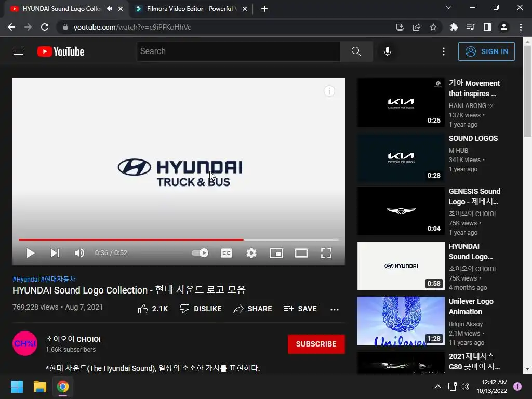Reload the current page

tap(45, 27)
